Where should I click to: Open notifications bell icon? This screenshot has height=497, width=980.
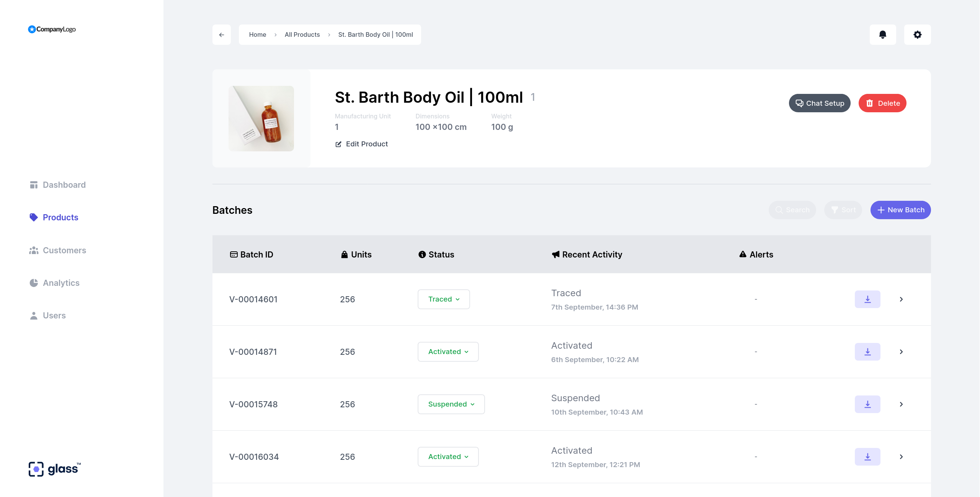click(883, 34)
